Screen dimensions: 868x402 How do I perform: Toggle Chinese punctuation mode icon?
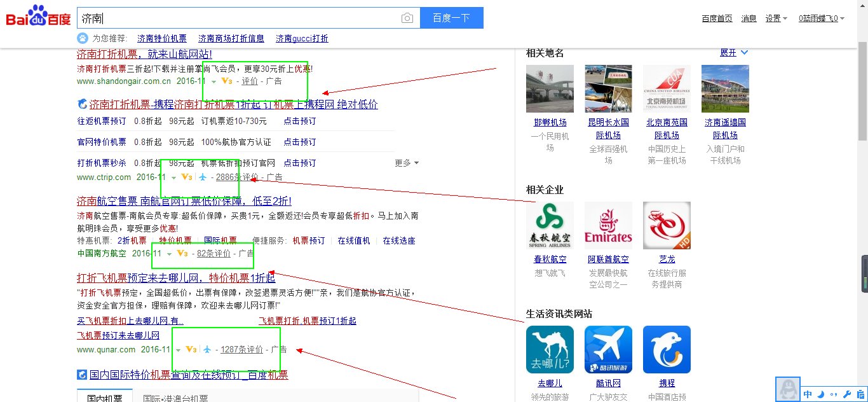(834, 394)
